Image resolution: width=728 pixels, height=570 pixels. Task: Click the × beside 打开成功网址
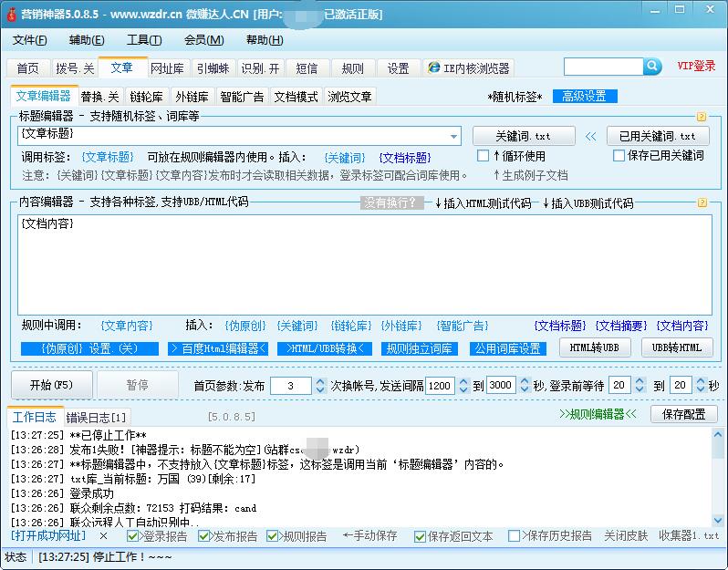coord(103,536)
